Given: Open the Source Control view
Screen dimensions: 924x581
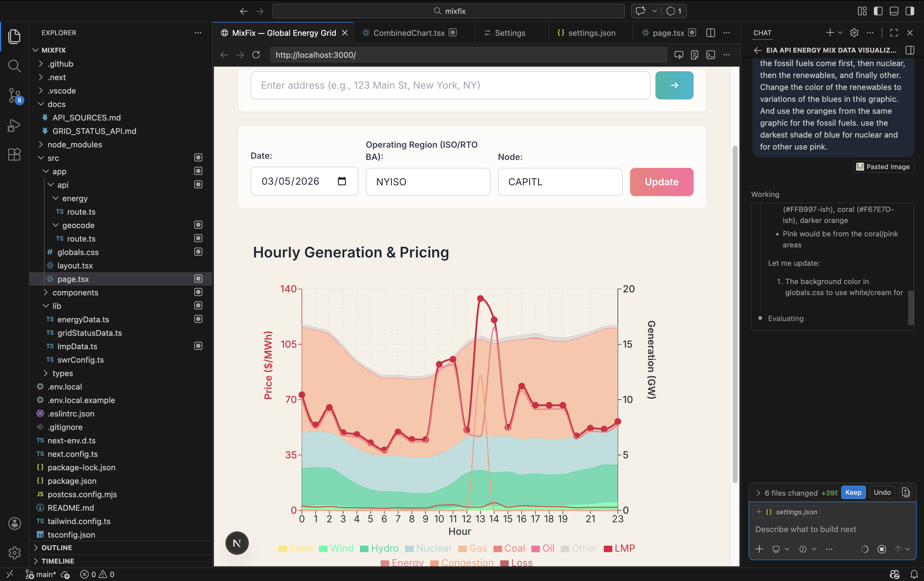Looking at the screenshot, I should [14, 96].
